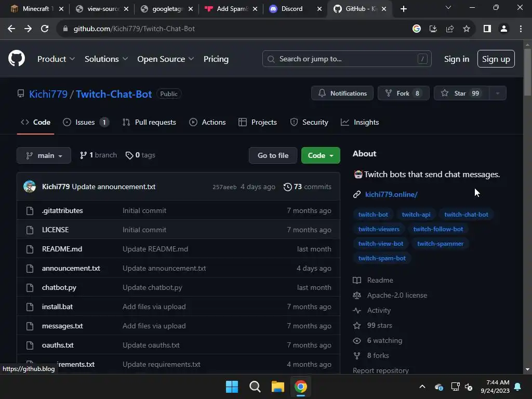Screen dimensions: 532x399
Task: Click Sign in
Action: tap(456, 59)
